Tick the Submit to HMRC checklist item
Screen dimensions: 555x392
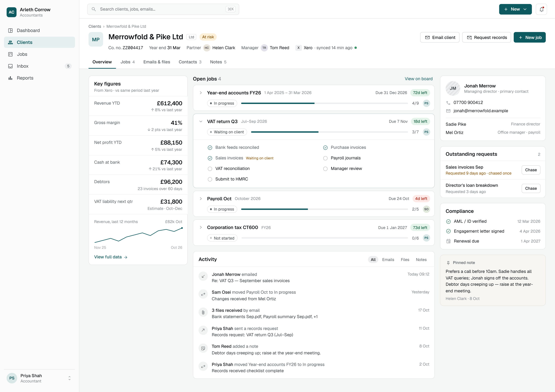point(210,179)
